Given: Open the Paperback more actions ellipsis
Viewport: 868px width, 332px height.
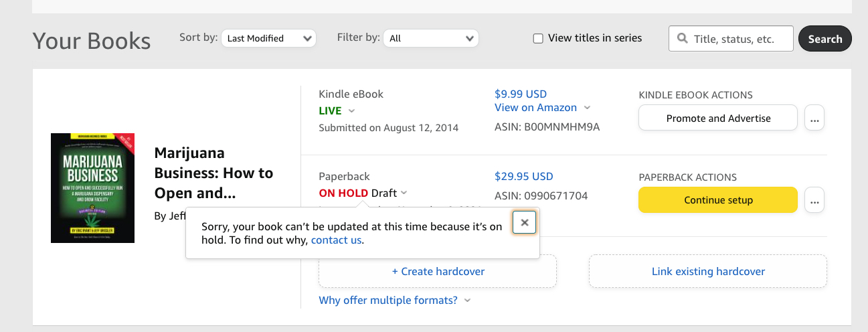Looking at the screenshot, I should pos(814,199).
